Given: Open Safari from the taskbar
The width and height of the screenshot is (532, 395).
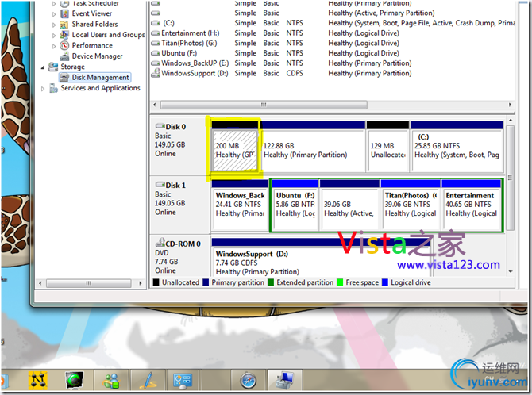Looking at the screenshot, I should tap(249, 380).
